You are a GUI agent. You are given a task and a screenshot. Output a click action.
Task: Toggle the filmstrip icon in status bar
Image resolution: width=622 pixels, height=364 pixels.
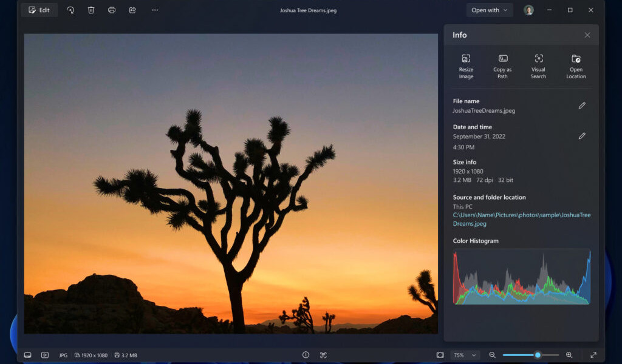(x=28, y=355)
